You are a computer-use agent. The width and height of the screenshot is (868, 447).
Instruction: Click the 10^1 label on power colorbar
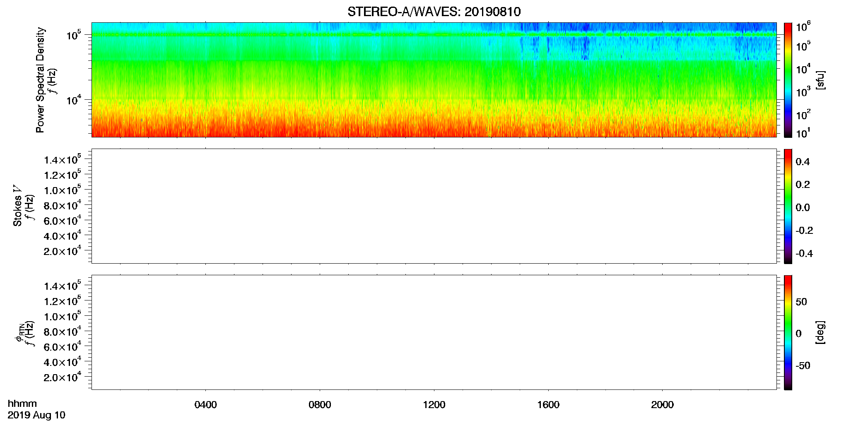tap(803, 133)
